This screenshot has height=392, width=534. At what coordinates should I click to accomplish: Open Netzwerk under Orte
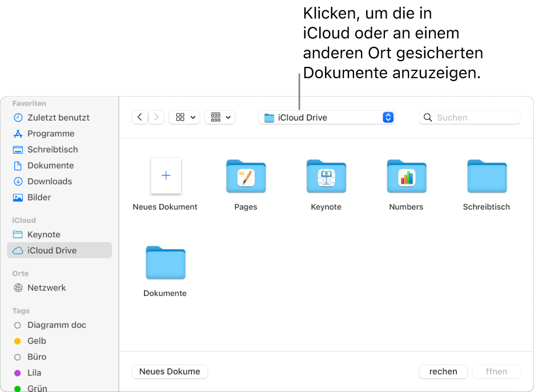point(59,287)
